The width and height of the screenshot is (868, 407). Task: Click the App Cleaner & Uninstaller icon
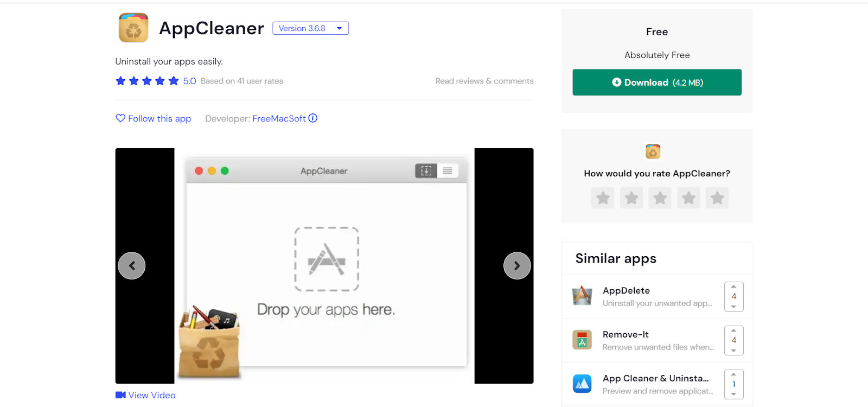click(x=582, y=384)
